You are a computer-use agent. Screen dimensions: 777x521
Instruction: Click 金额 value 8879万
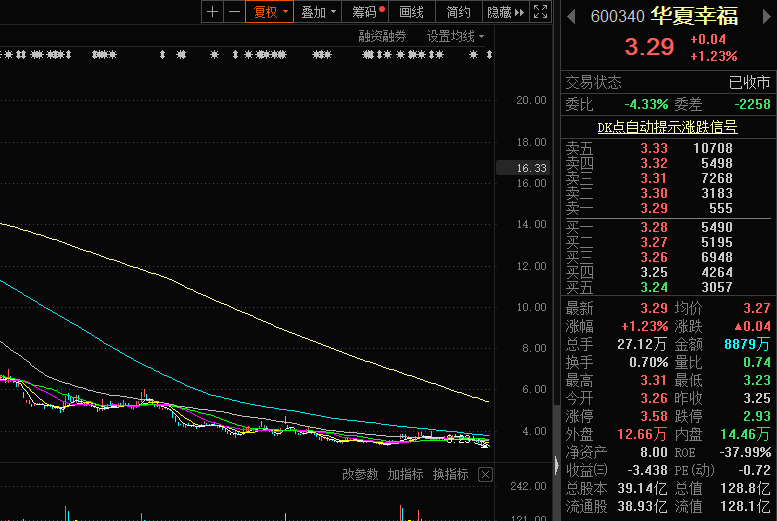[747, 344]
